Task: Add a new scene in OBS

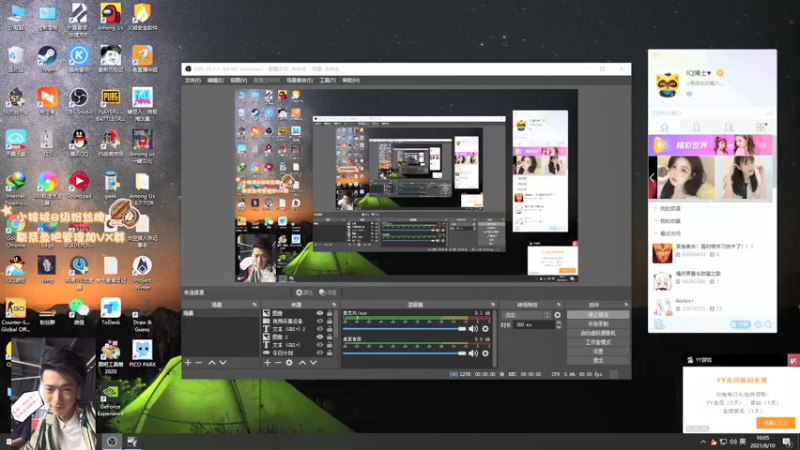Action: [x=188, y=362]
